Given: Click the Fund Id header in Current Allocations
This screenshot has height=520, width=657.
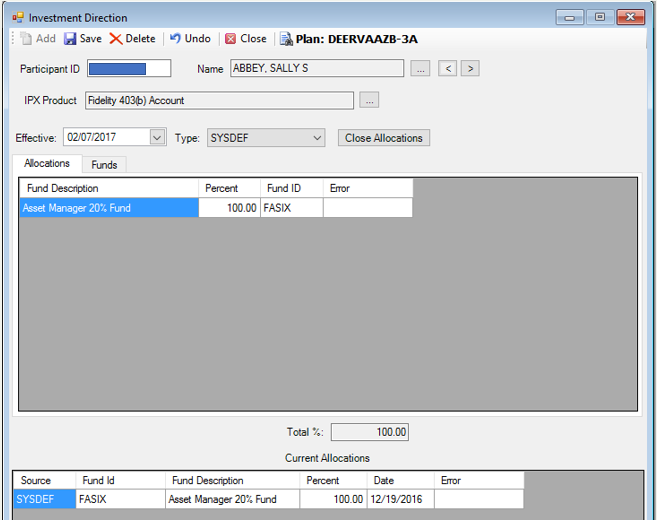Looking at the screenshot, I should click(x=121, y=480).
